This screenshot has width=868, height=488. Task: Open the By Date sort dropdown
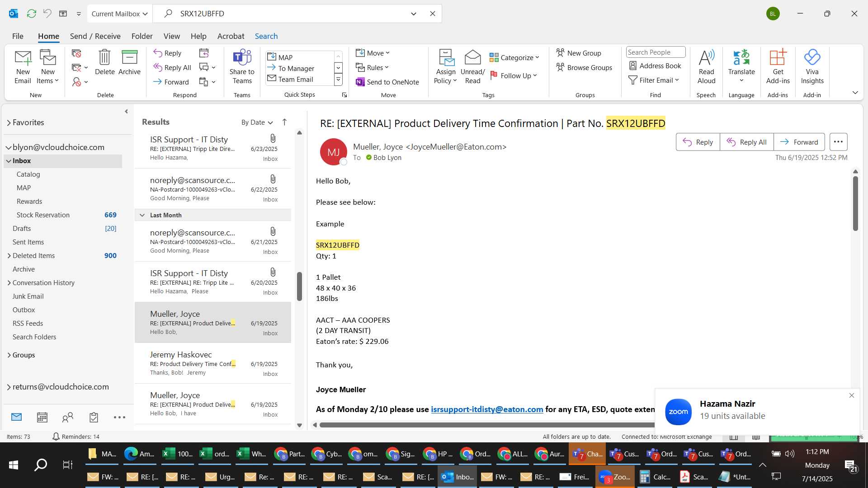[x=257, y=122]
